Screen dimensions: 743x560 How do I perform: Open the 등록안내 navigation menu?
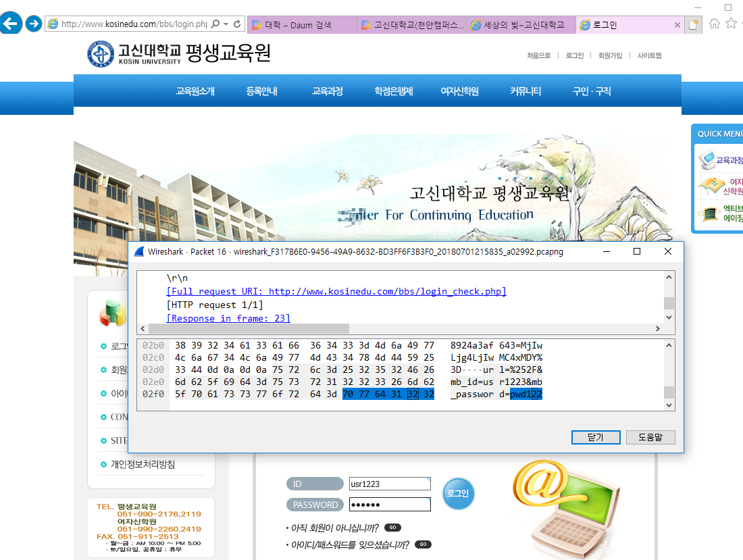point(261,91)
